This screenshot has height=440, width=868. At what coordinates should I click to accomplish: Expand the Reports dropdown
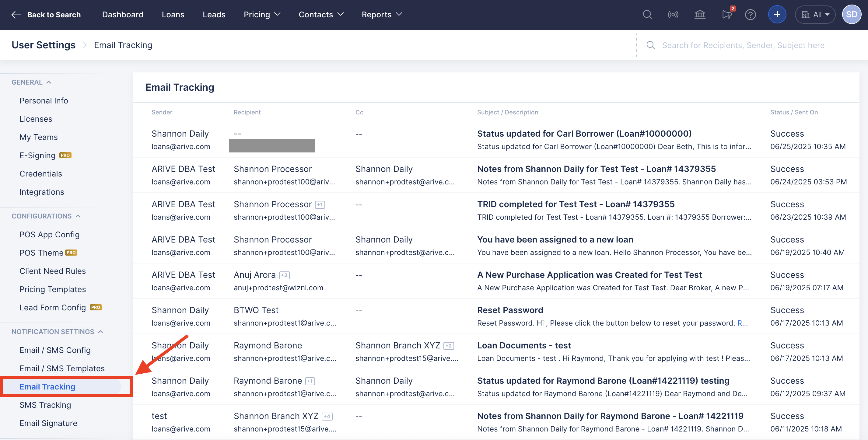[x=381, y=15]
